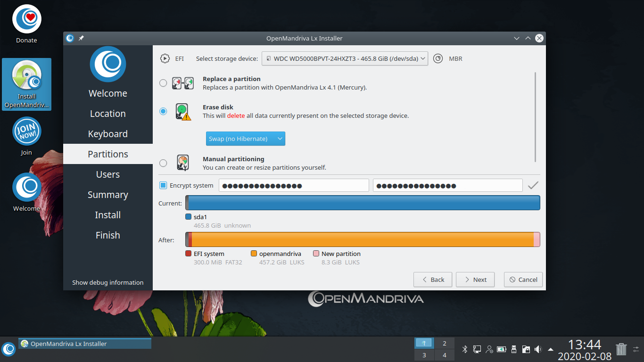Screen dimensions: 644x362
Task: Click the pin icon in the installer title bar
Action: click(81, 38)
